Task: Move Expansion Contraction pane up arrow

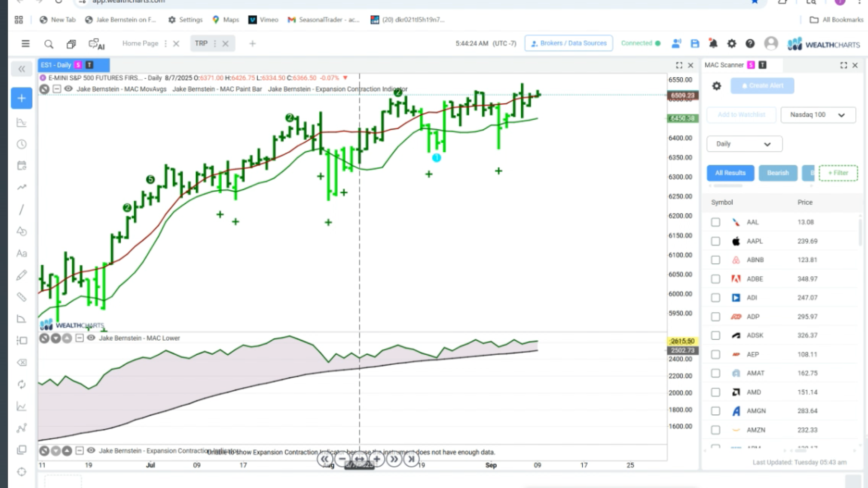Action: [x=67, y=450]
